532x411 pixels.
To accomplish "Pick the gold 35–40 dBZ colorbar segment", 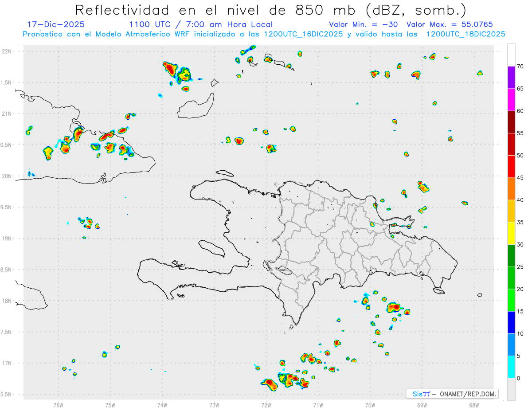I will click(x=511, y=211).
